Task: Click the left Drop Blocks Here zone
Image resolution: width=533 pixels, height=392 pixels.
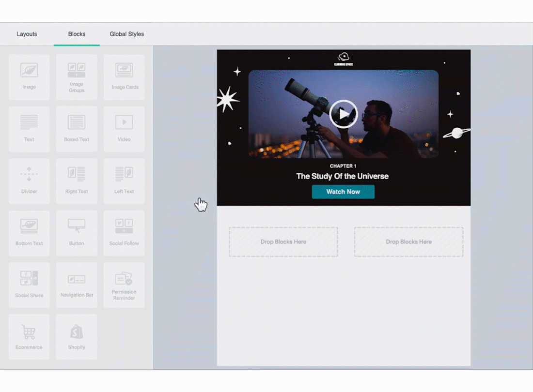Action: click(283, 242)
